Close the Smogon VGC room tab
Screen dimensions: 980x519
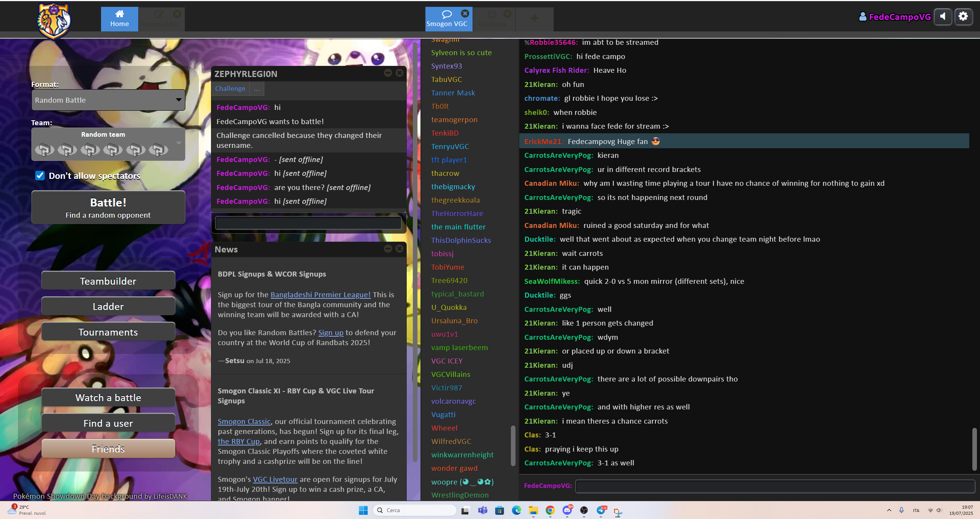(465, 13)
